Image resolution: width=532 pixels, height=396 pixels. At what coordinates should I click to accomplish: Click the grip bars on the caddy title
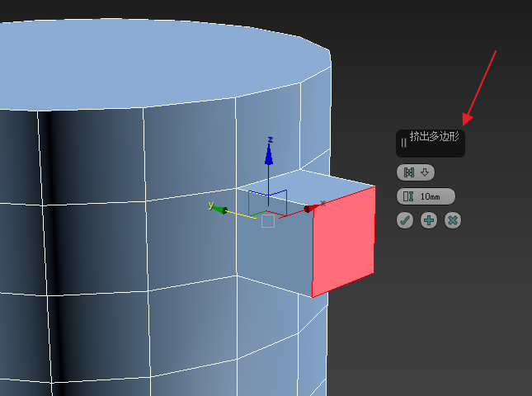coord(403,143)
